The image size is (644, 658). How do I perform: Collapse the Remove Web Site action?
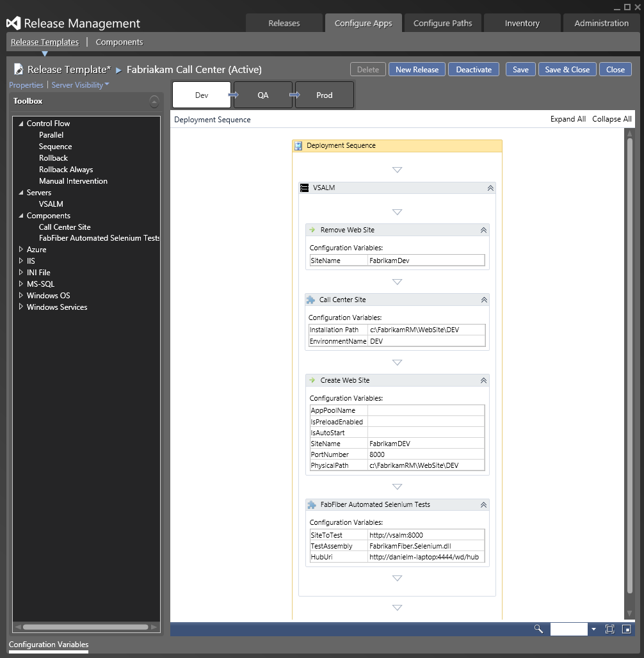483,230
